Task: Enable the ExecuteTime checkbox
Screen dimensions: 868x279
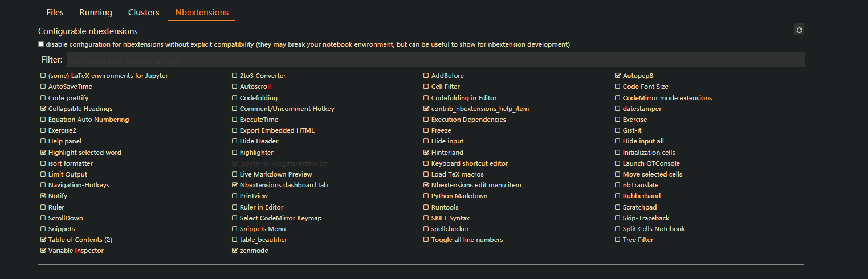Action: (x=235, y=120)
